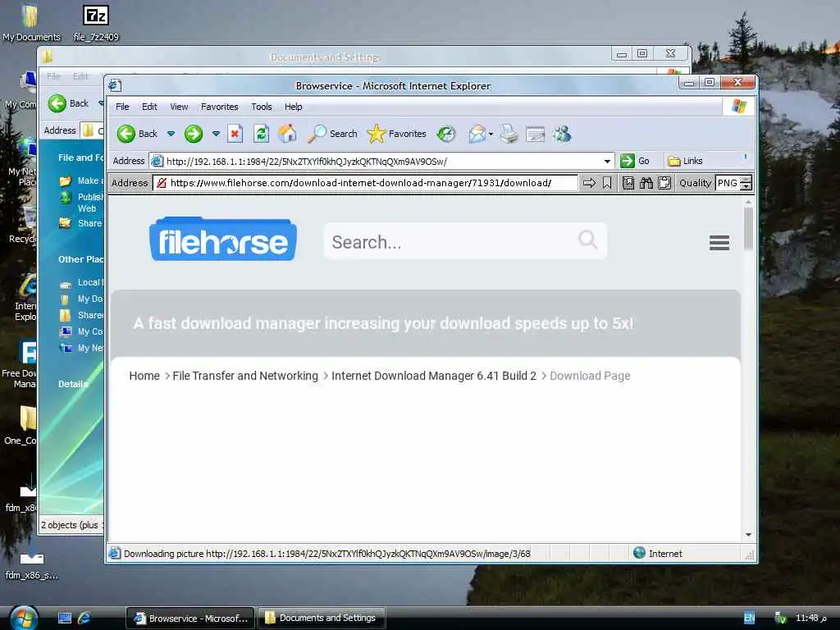Viewport: 840px width, 630px height.
Task: Open the Search pane in the toolbar
Action: [x=332, y=134]
